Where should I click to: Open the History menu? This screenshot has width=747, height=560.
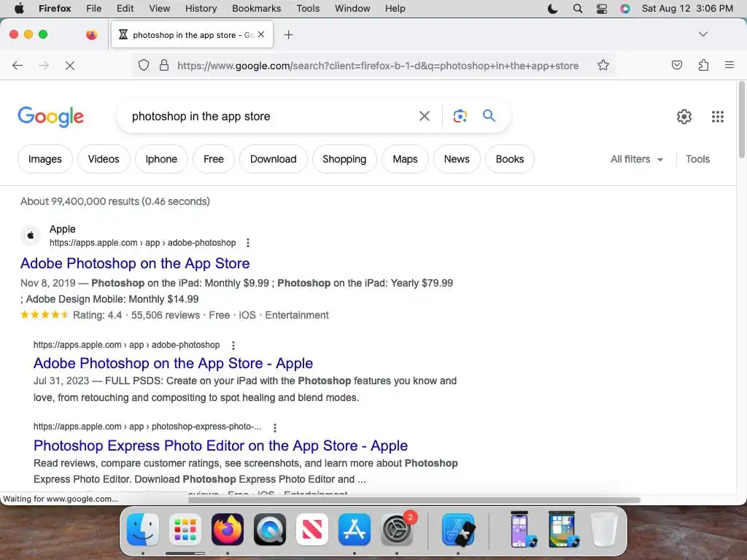[x=201, y=9]
